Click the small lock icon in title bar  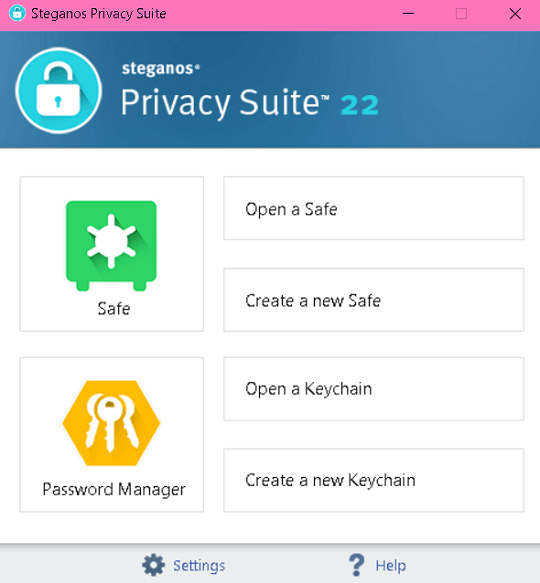17,13
